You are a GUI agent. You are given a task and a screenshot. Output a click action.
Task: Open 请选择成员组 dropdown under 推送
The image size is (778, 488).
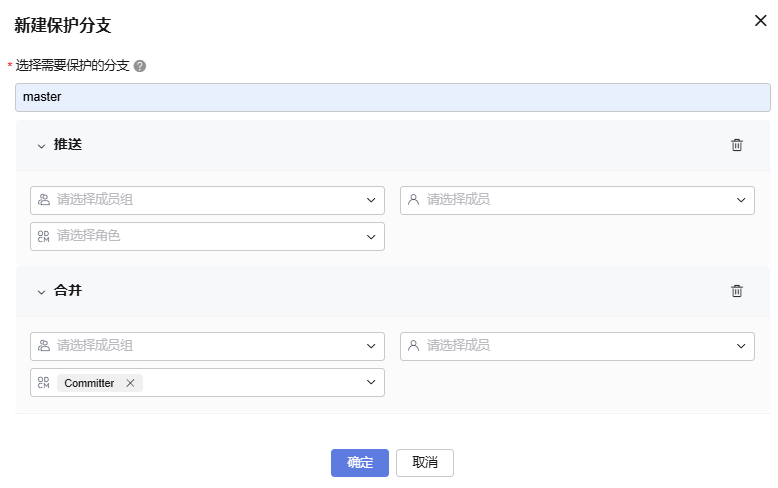tap(207, 200)
